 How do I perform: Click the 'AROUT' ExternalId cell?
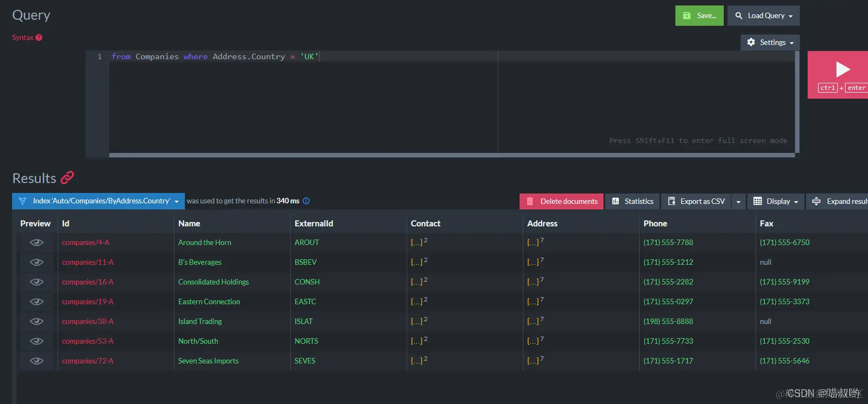(307, 242)
